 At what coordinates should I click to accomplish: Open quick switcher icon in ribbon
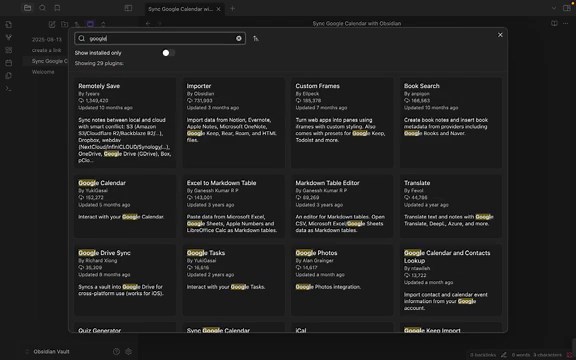(8, 25)
